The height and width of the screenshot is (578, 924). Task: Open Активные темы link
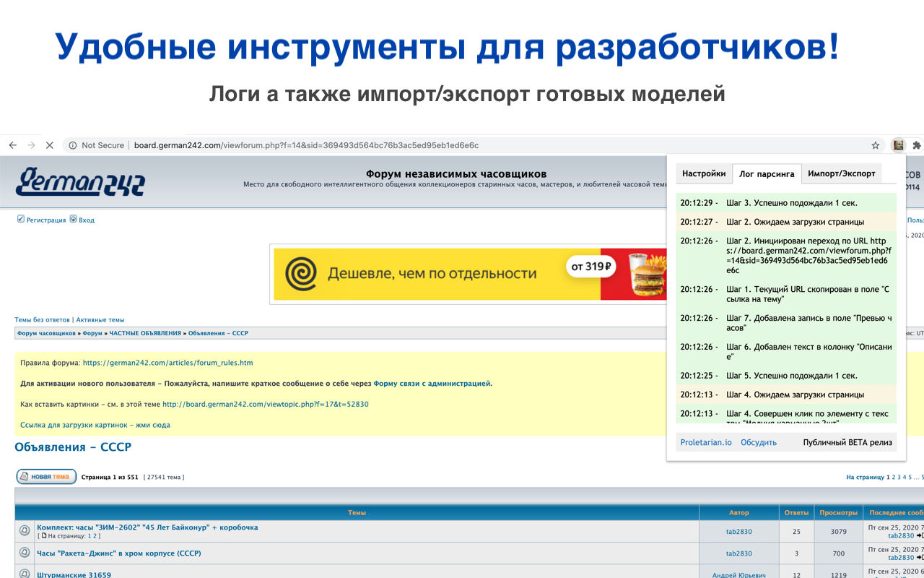[100, 319]
